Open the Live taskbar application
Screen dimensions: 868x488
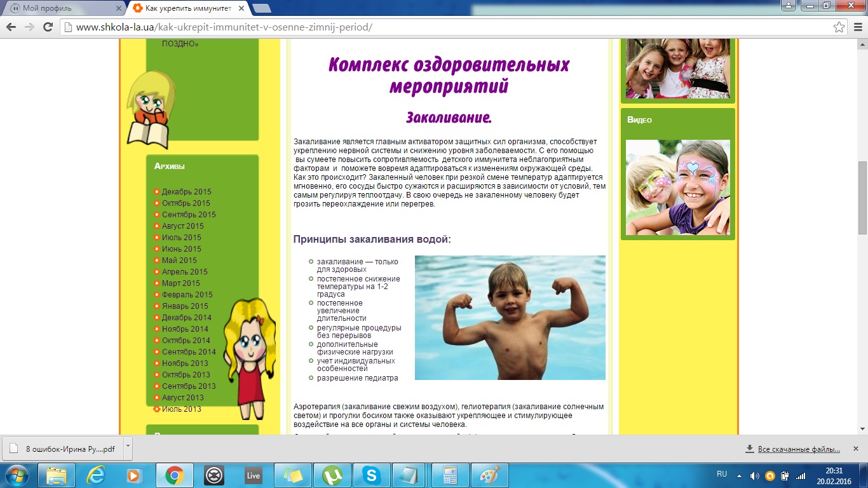coord(254,475)
